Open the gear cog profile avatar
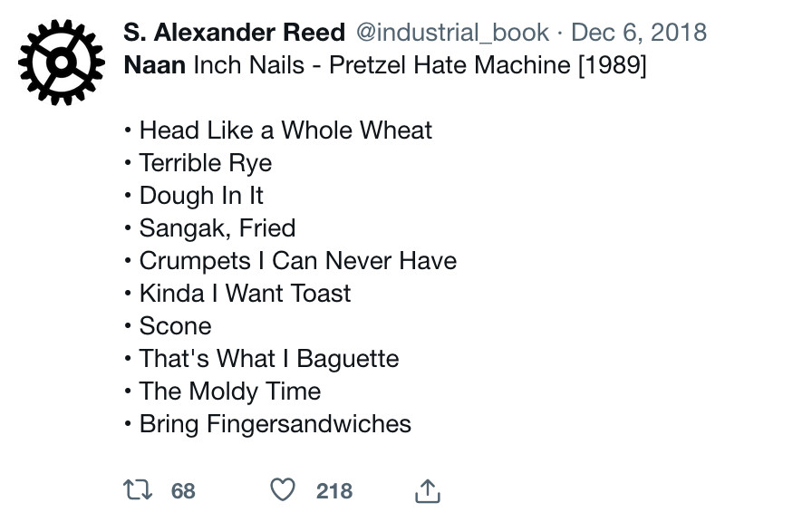Screen dimensions: 812x522 click(62, 63)
